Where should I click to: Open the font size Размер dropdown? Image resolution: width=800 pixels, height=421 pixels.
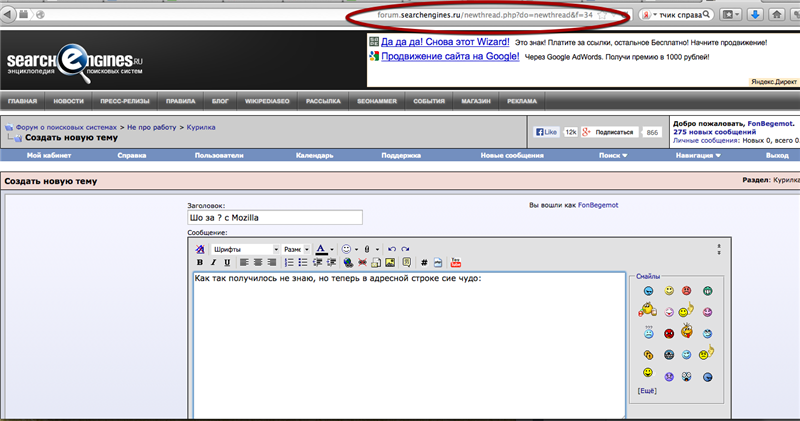(296, 249)
